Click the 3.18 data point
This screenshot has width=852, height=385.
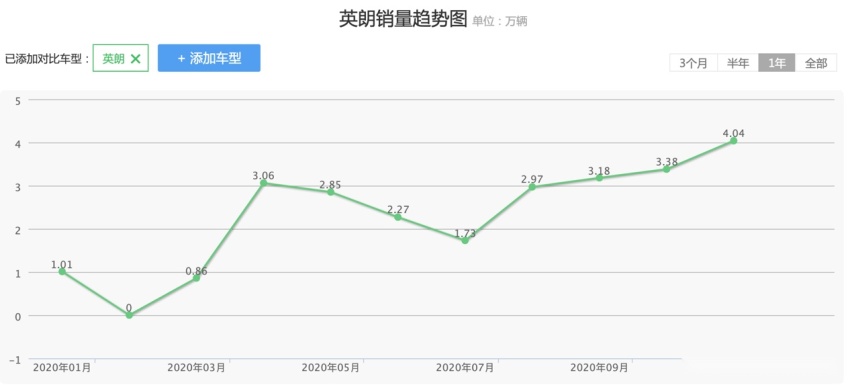click(x=599, y=178)
